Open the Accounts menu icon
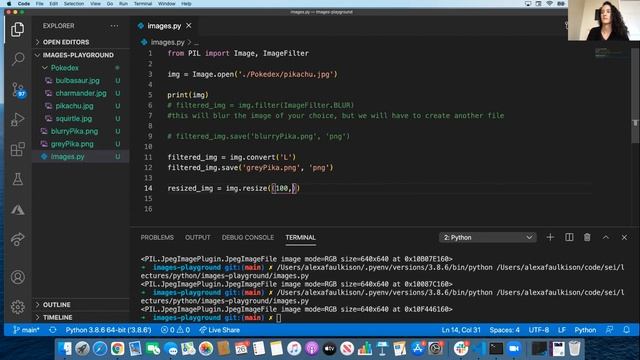The height and width of the screenshot is (360, 640). (18, 277)
